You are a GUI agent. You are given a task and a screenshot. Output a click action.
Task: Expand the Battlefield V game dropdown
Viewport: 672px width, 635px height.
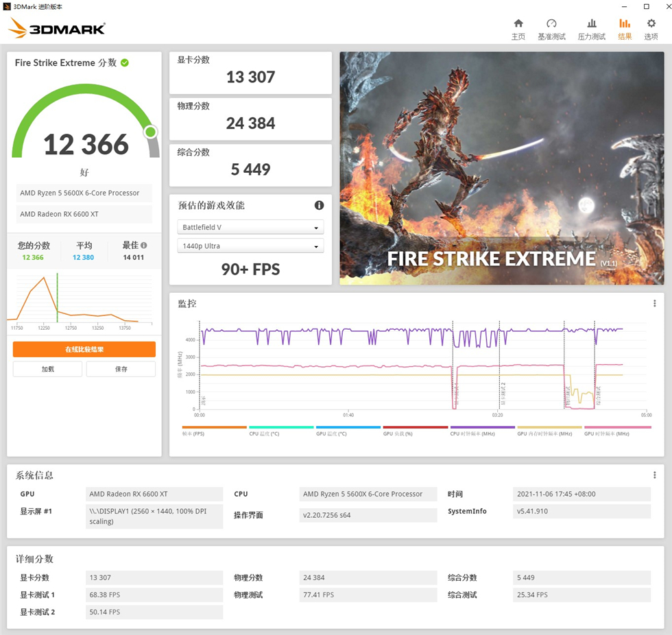pos(250,227)
